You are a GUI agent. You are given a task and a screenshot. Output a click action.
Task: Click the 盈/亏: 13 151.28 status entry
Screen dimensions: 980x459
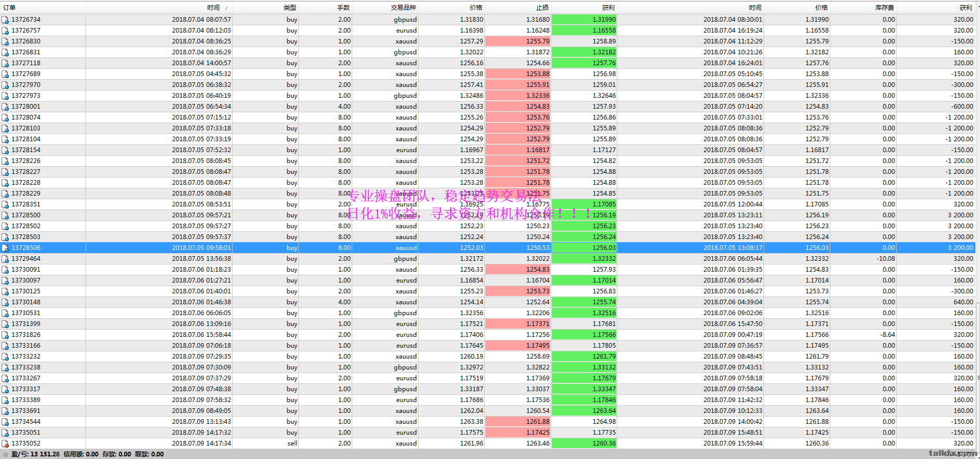tap(35, 454)
